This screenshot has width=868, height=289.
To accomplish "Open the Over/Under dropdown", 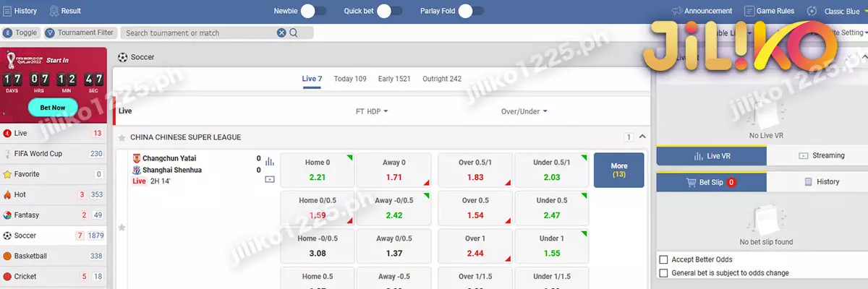I will pos(524,111).
